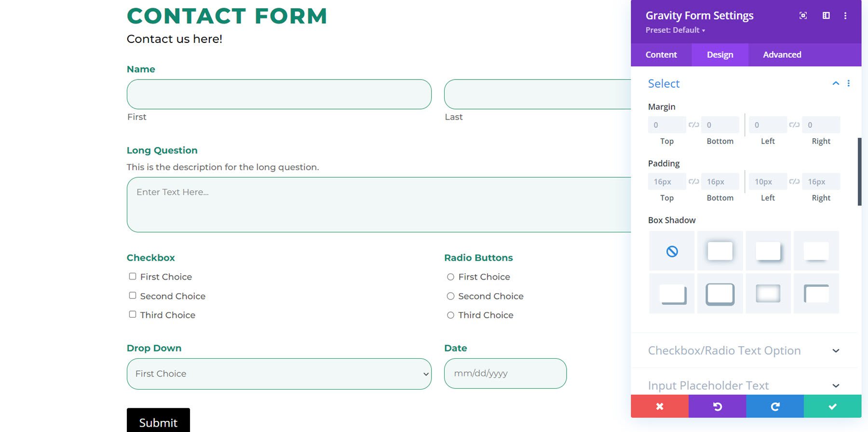Expand the settings modal via the header icon

click(803, 15)
